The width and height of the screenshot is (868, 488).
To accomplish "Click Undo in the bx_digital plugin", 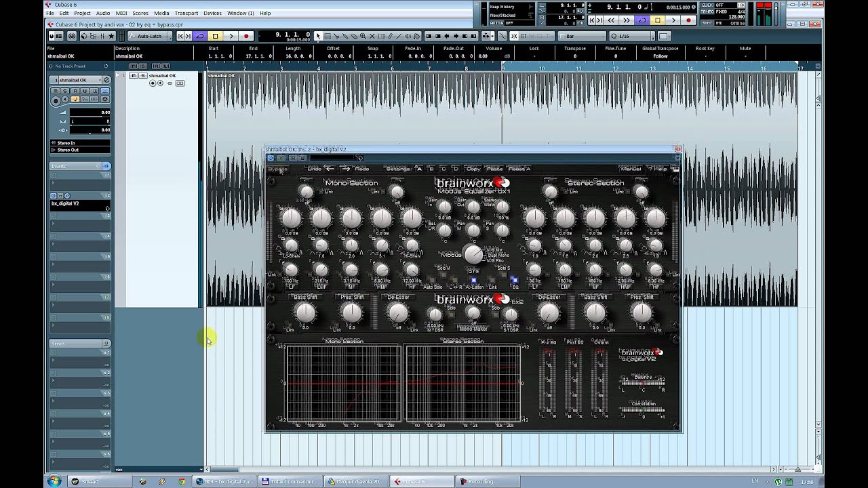I will [x=314, y=169].
